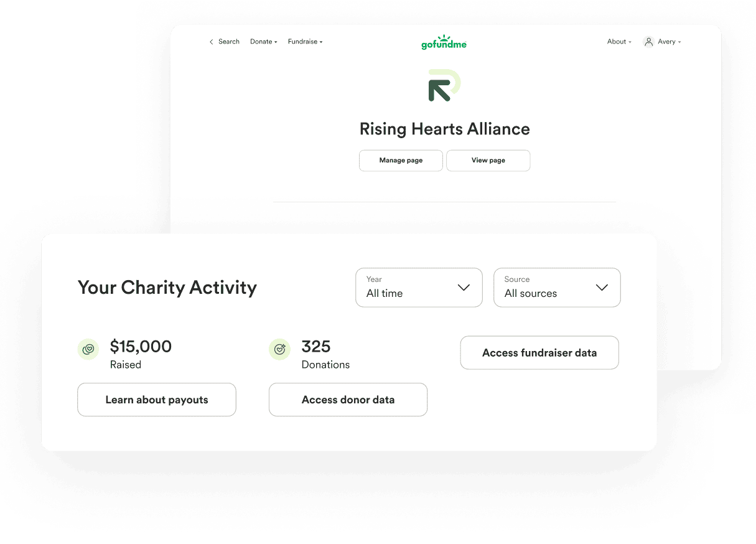Image resolution: width=756 pixels, height=544 pixels.
Task: Click the Year dropdown chevron arrow
Action: [x=464, y=288]
